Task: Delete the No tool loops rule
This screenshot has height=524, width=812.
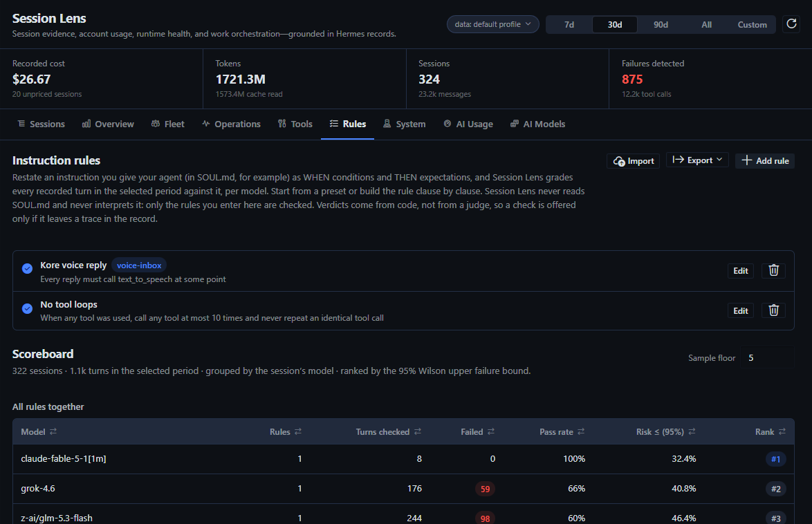Action: pos(774,310)
